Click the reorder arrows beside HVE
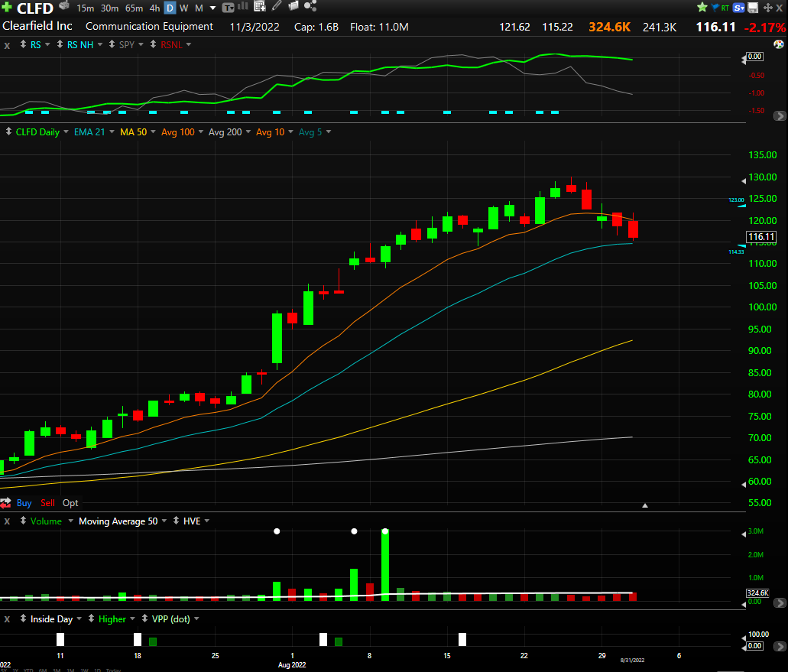Screen dimensions: 788x672 point(176,521)
